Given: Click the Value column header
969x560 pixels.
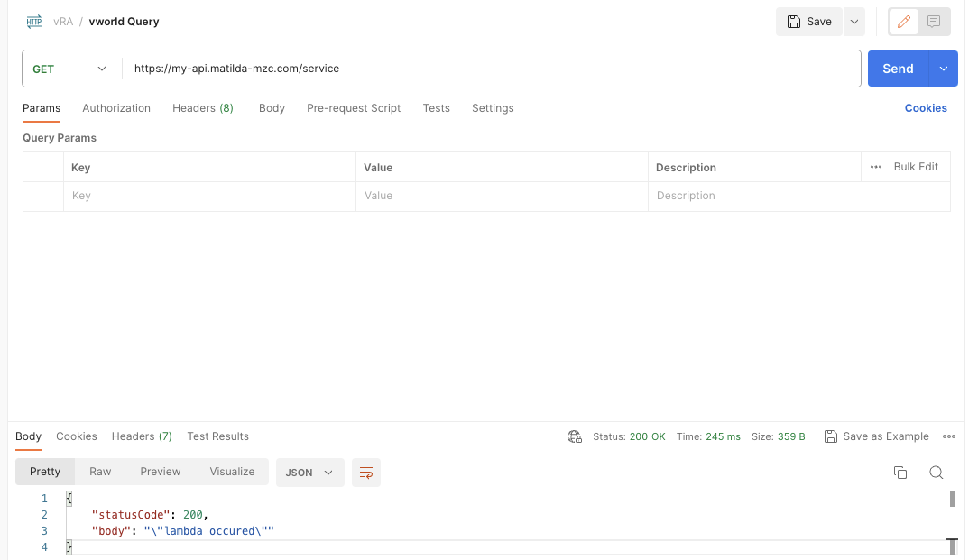Looking at the screenshot, I should [x=378, y=168].
